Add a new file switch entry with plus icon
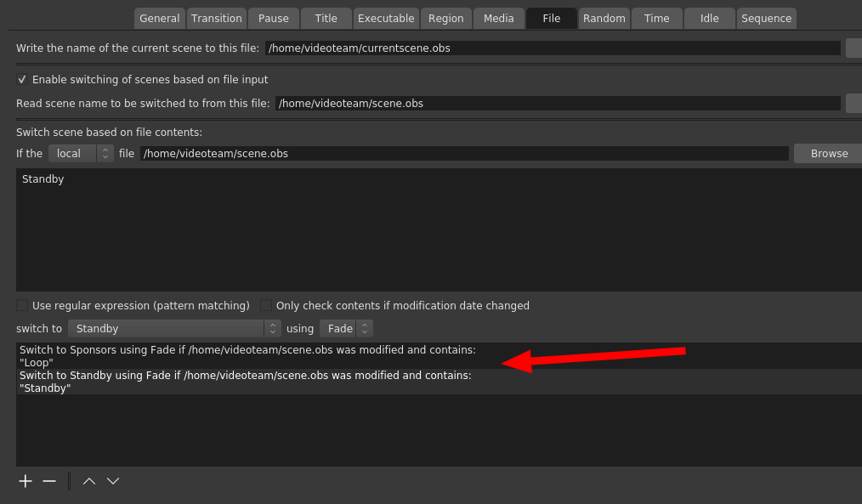The image size is (862, 504). click(x=26, y=481)
